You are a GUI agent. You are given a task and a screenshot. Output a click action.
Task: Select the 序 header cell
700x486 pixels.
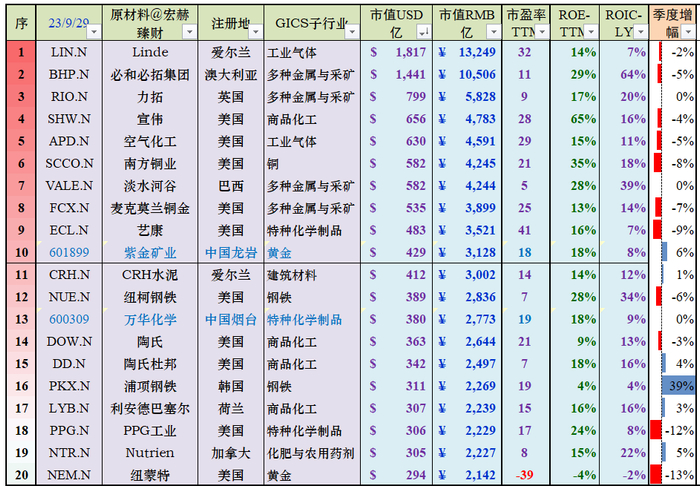click(x=21, y=23)
